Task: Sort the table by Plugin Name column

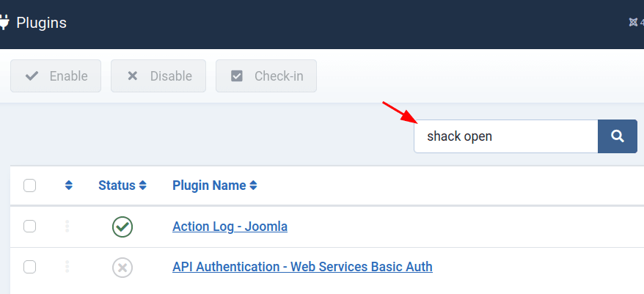Action: point(215,185)
